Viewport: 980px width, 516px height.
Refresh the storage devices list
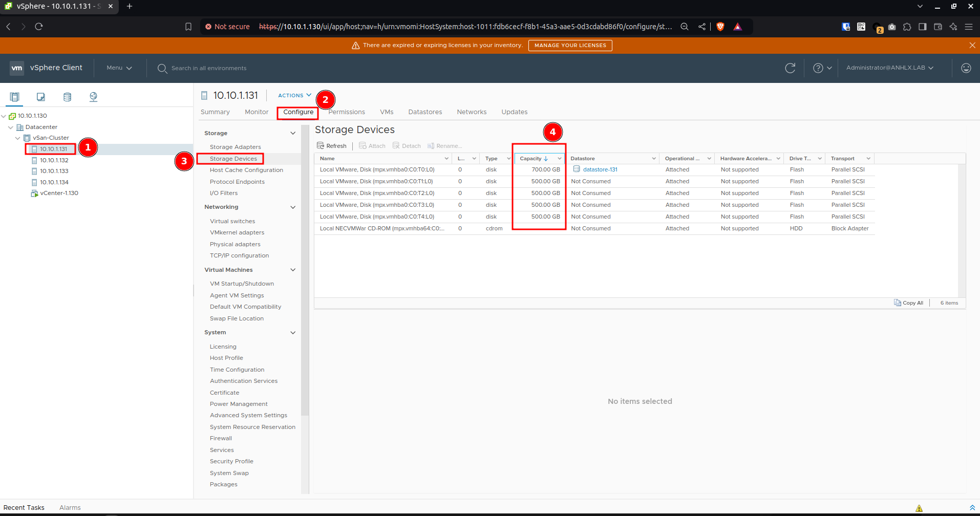pyautogui.click(x=332, y=146)
